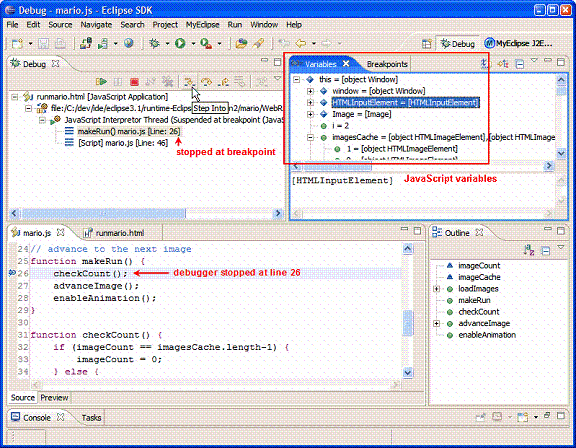This screenshot has width=576, height=448.
Task: Click the Resume button in Debug view
Action: click(101, 82)
